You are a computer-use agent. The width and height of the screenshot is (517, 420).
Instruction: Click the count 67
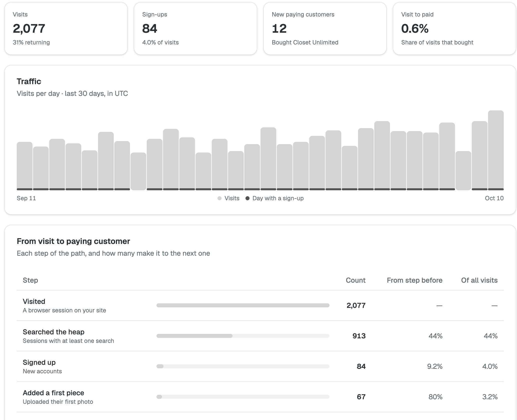pos(361,397)
